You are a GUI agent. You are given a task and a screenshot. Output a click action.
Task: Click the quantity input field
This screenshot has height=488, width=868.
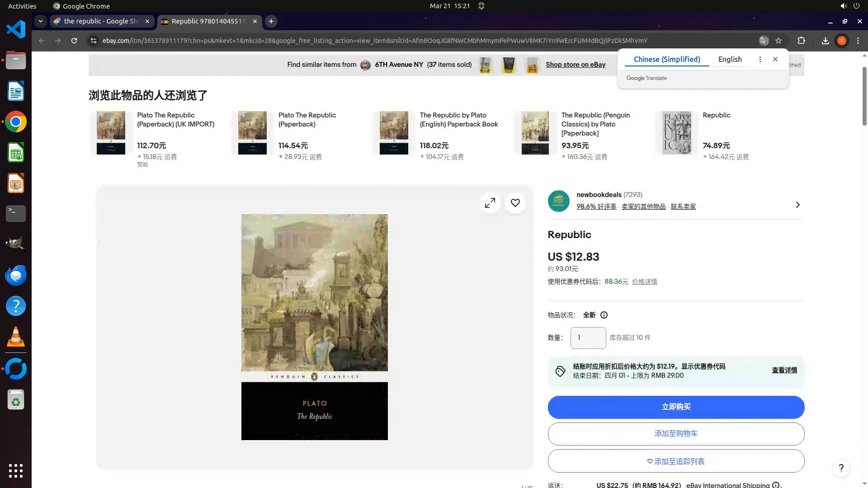pos(588,338)
